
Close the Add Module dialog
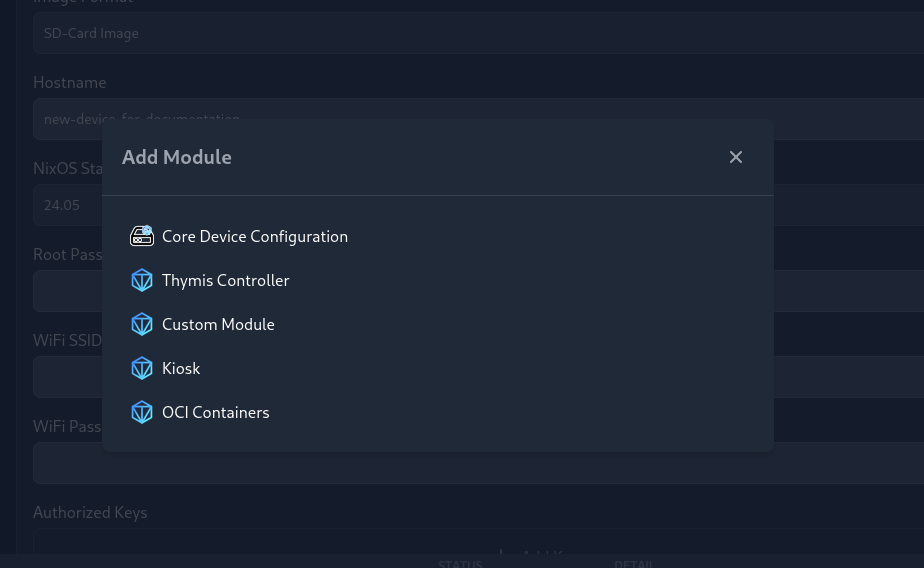click(735, 157)
